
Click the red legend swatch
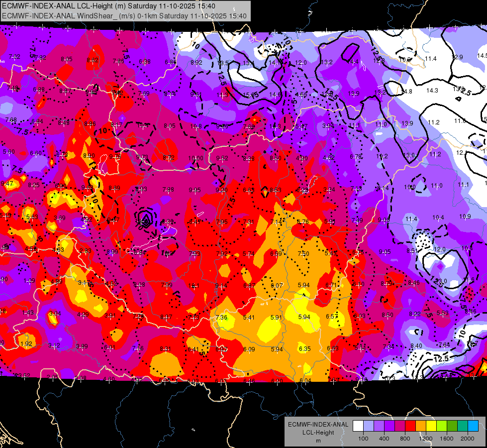pos(410,426)
